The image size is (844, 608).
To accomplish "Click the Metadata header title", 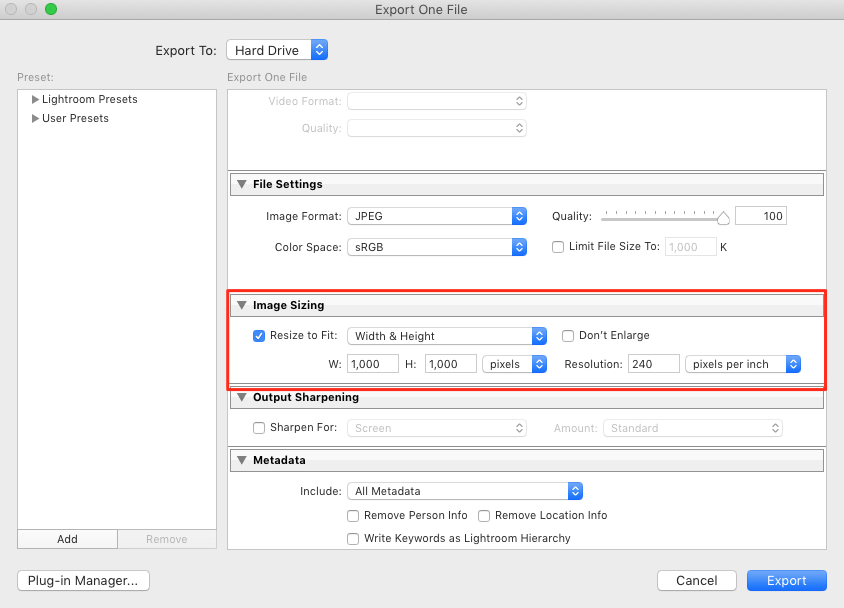I will [279, 460].
